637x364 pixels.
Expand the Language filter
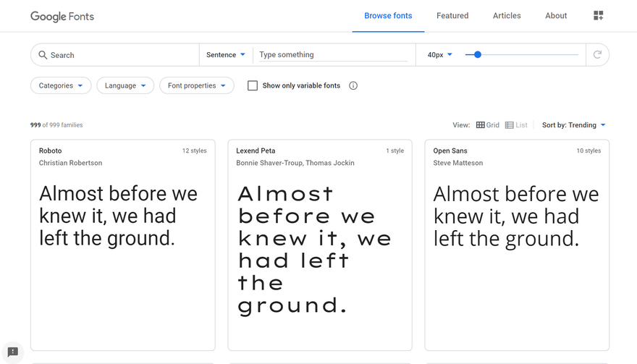pos(125,85)
